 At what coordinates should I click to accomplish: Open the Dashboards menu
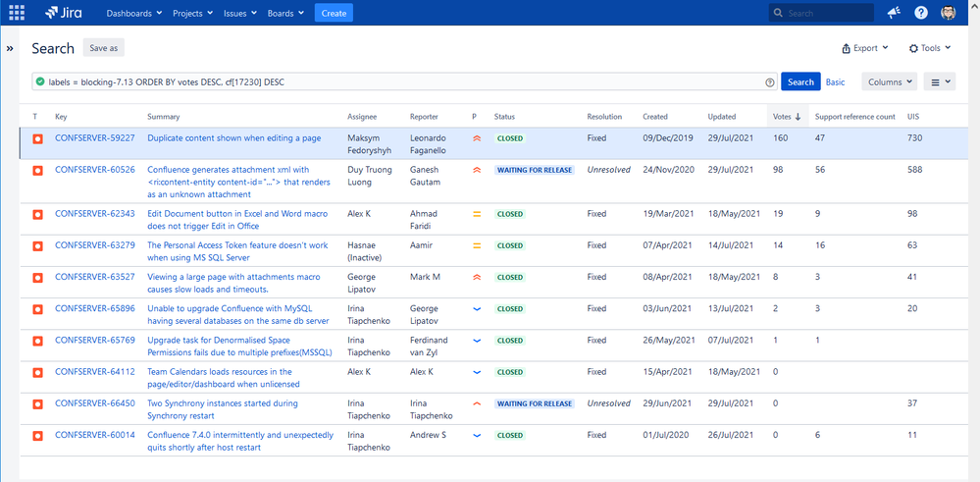pos(134,13)
